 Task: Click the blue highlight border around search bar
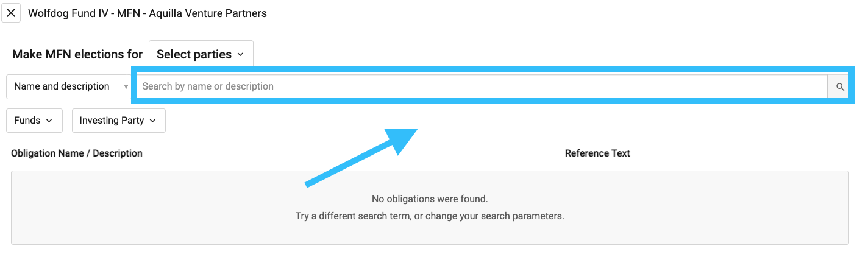point(493,70)
